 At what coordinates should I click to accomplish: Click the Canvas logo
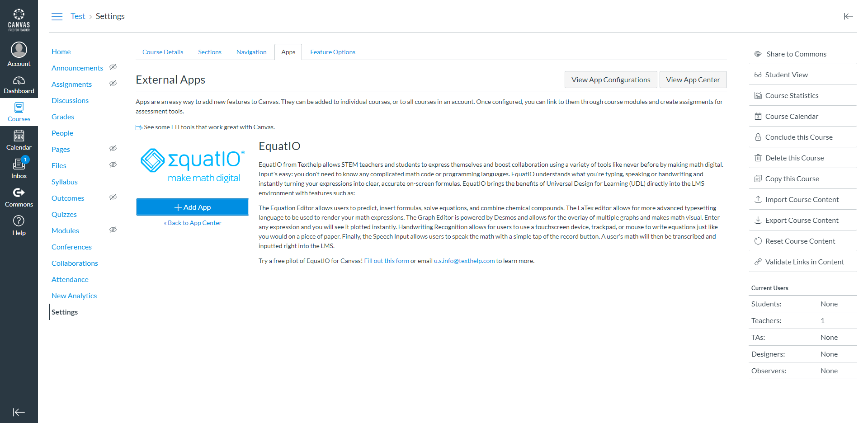point(19,20)
